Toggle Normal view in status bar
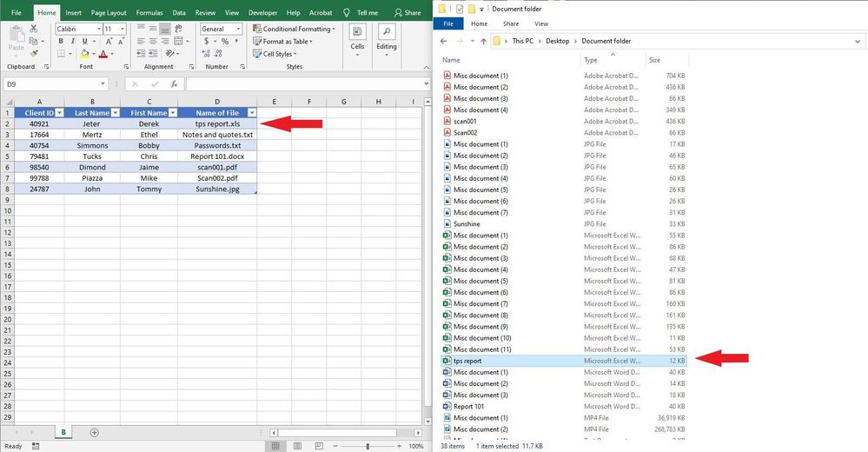 tap(275, 446)
